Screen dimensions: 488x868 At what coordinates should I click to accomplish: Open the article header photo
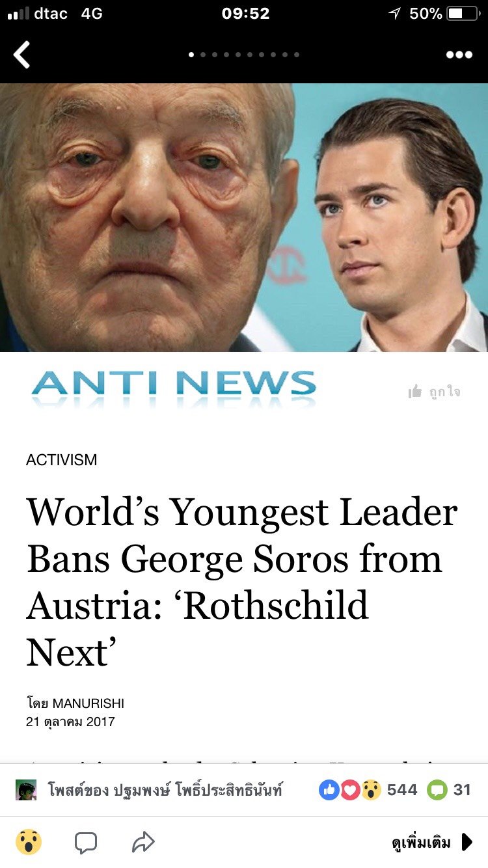[244, 217]
